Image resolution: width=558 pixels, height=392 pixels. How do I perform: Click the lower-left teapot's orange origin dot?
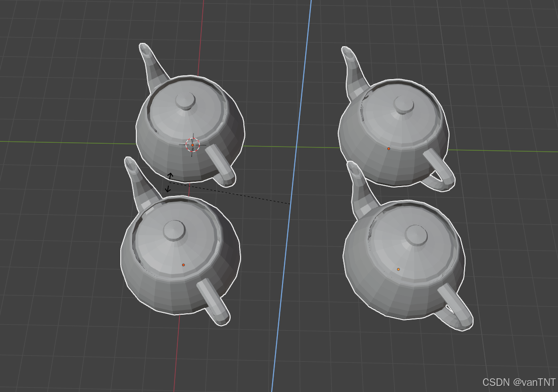coord(183,265)
